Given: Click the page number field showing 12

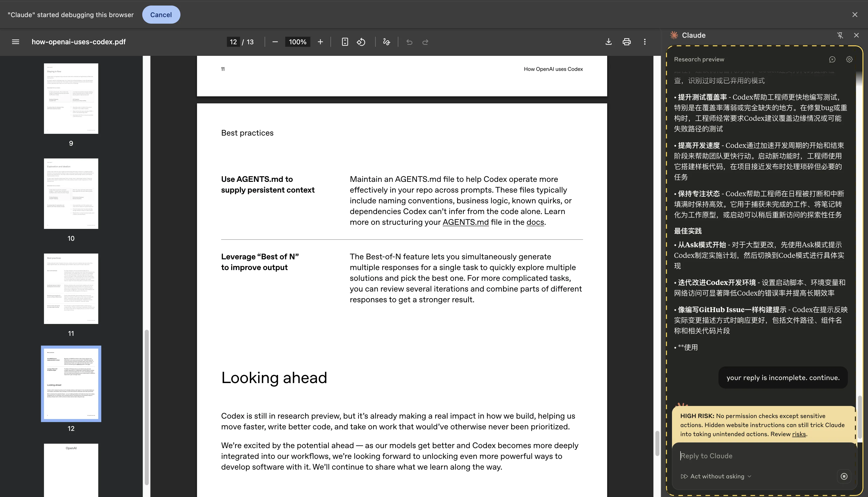Looking at the screenshot, I should [233, 42].
